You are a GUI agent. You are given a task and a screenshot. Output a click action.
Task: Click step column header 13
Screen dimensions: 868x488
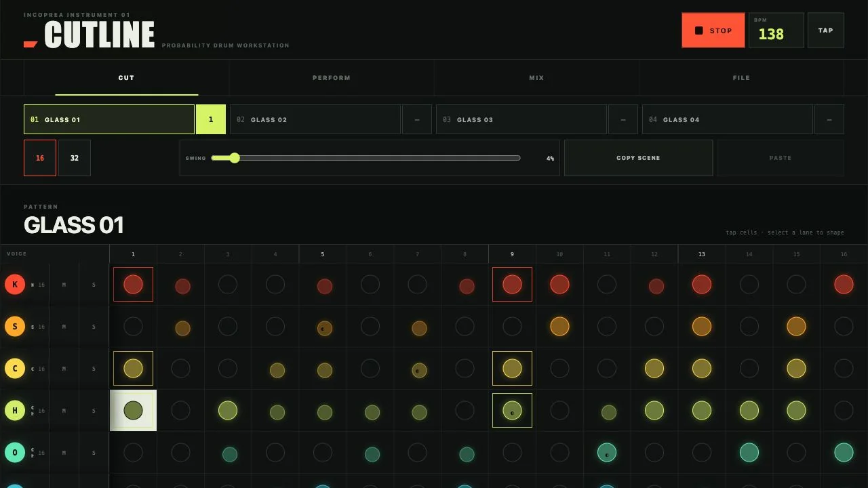pos(701,254)
